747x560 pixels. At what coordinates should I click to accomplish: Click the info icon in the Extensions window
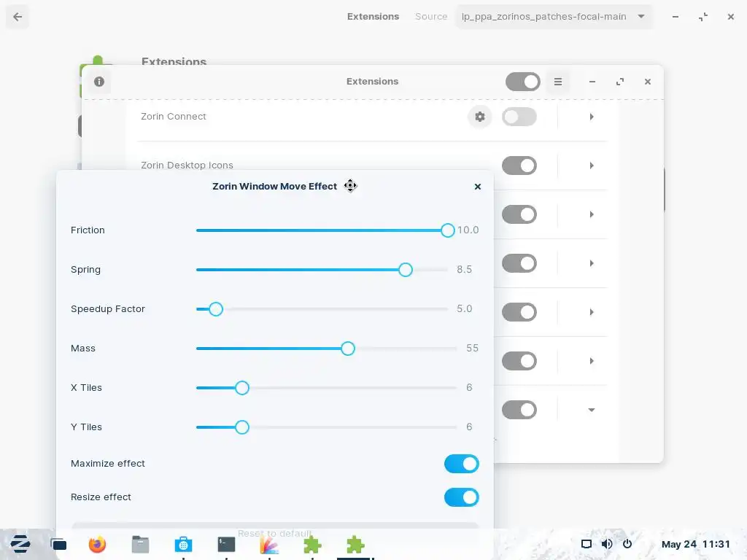(x=99, y=82)
